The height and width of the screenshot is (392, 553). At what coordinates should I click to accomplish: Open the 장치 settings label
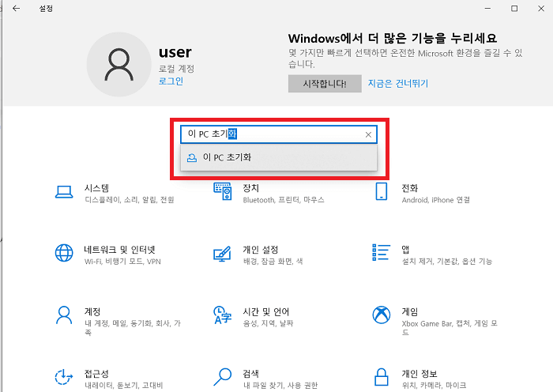coord(250,188)
